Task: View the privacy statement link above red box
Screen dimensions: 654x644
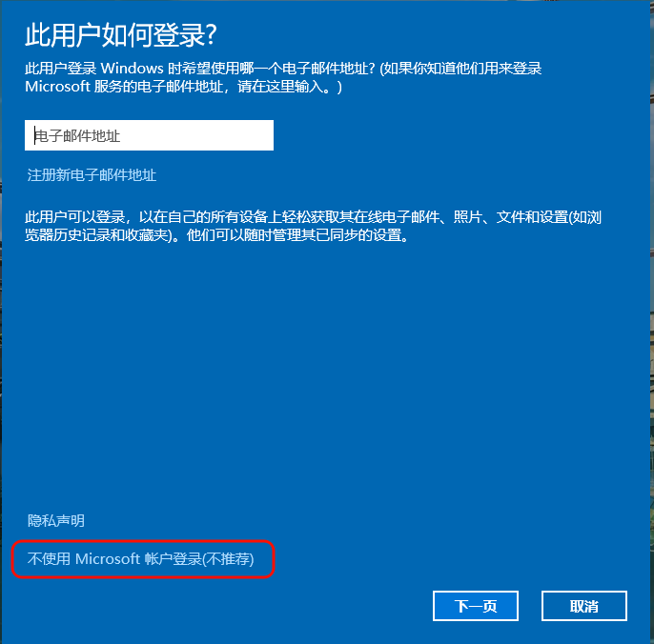Action: (x=56, y=520)
